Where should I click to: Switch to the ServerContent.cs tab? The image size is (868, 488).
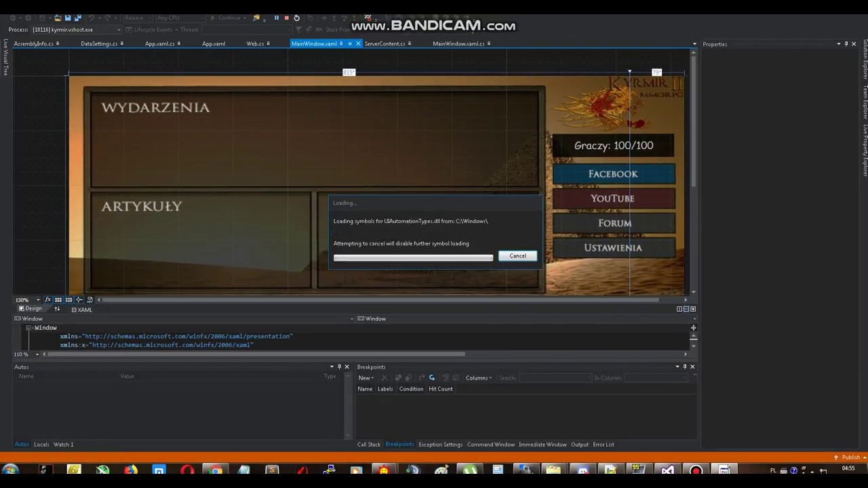pos(384,43)
